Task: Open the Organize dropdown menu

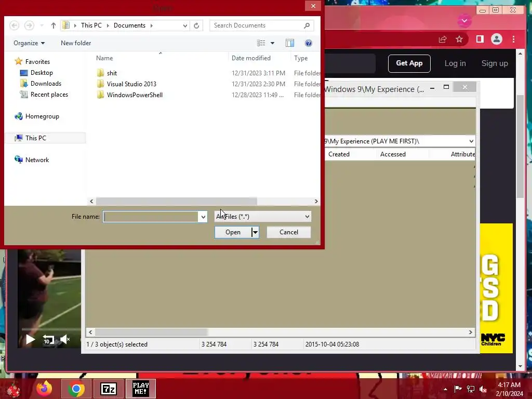Action: (29, 43)
